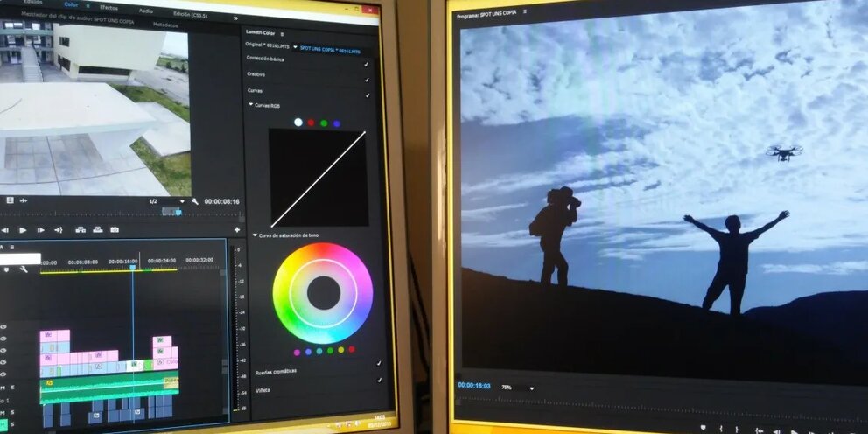Click yellow dot below the hue wheel
This screenshot has width=868, height=434.
pos(341,350)
